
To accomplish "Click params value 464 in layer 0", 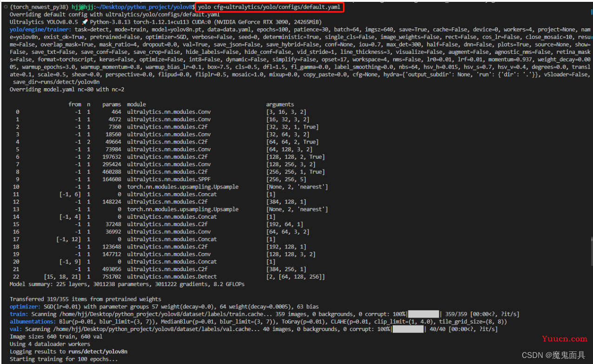I will [x=116, y=112].
